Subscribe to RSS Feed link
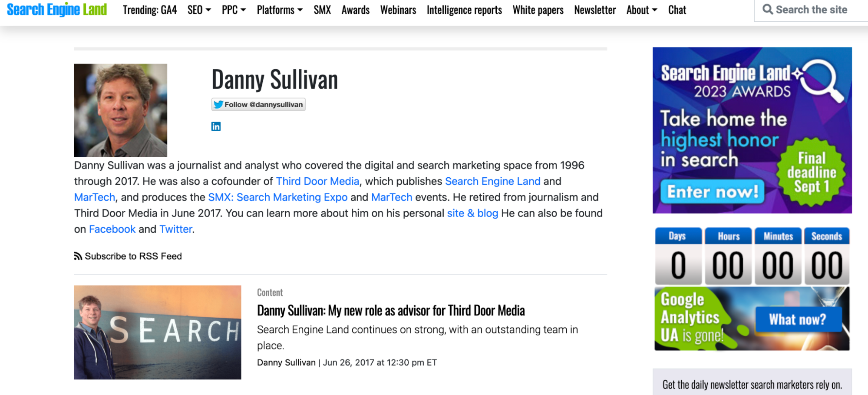This screenshot has width=868, height=395. point(128,256)
